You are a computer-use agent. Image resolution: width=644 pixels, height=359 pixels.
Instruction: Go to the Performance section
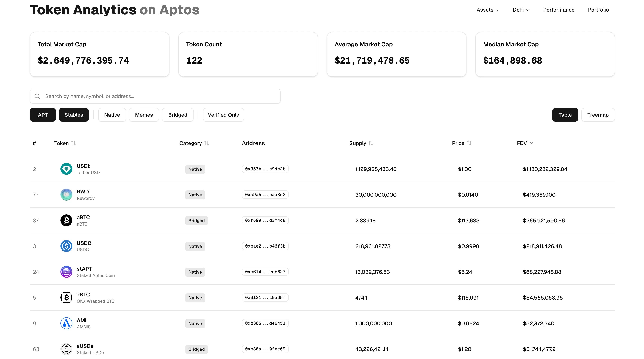pos(559,10)
